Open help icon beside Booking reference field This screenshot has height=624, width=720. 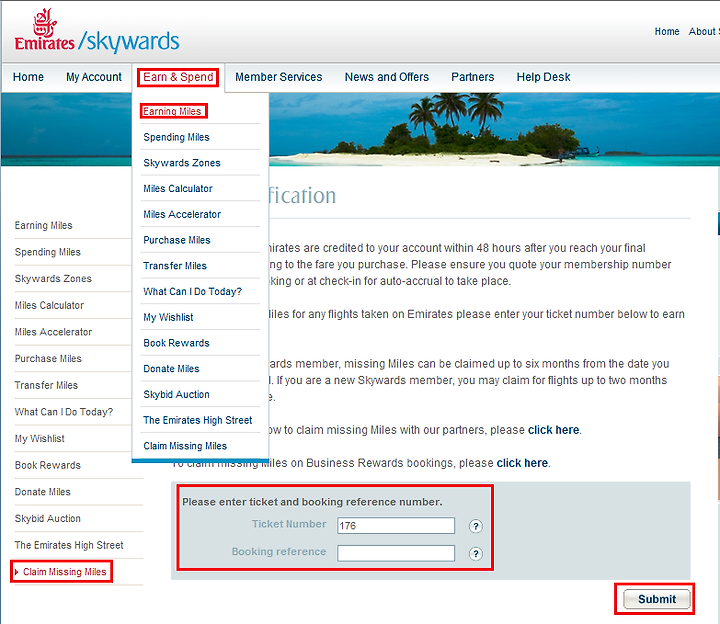pyautogui.click(x=476, y=554)
